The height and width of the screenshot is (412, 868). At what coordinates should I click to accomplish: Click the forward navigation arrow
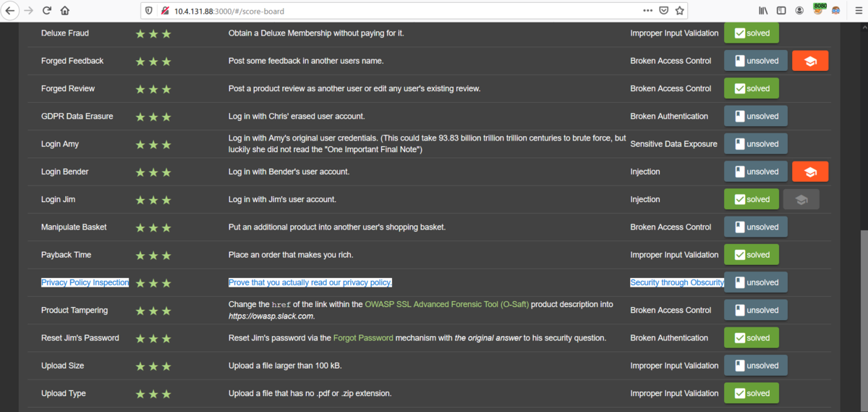pyautogui.click(x=29, y=11)
